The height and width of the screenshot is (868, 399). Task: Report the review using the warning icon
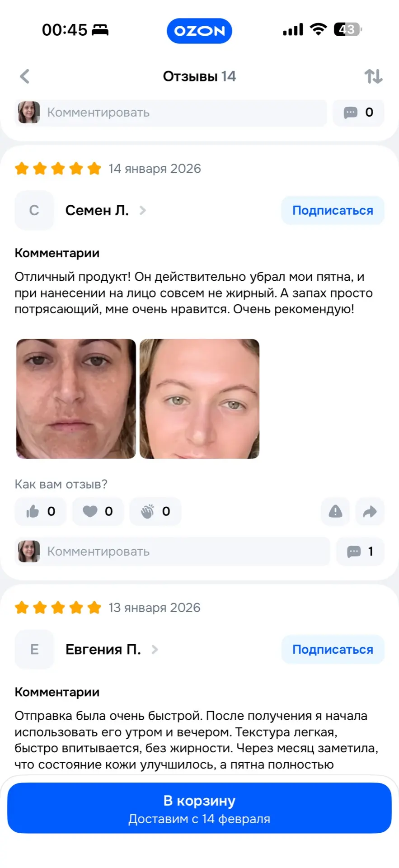335,511
